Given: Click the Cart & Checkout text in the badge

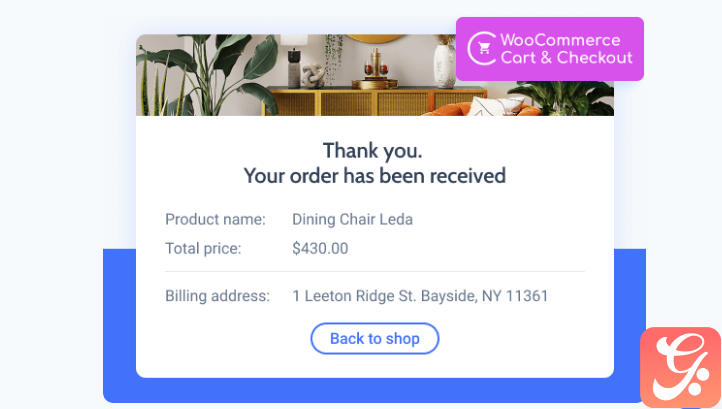Looking at the screenshot, I should tap(566, 58).
